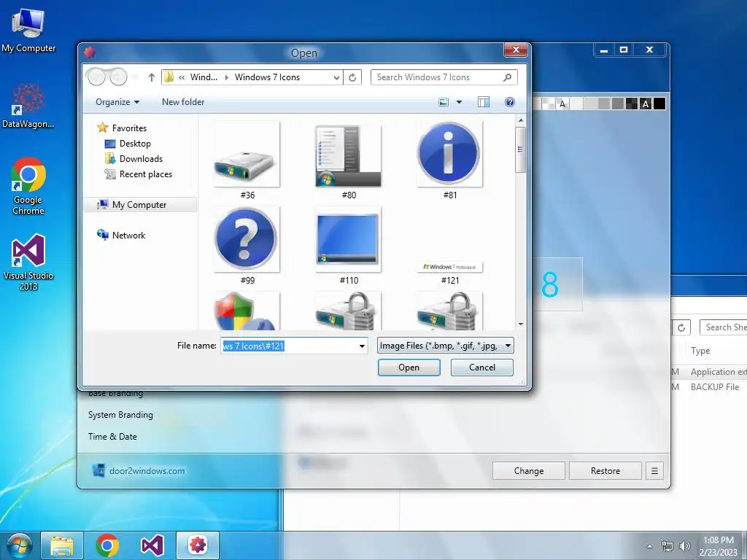
Task: Click scroll up arrow in file list
Action: click(521, 120)
